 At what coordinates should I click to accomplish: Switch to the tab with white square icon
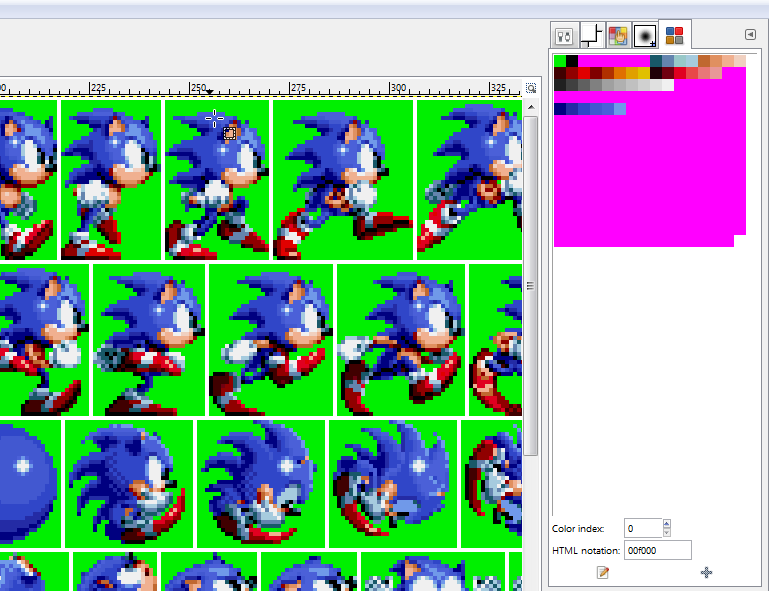coord(591,36)
